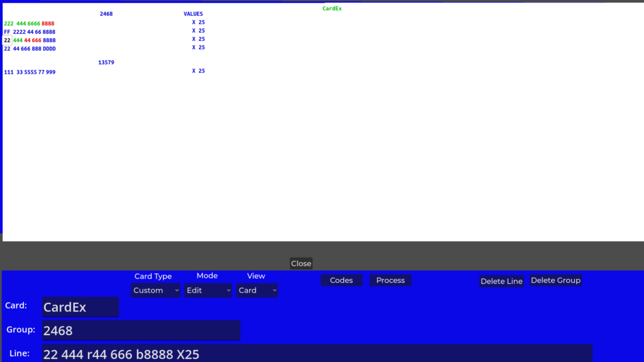Viewport: 644px width, 362px height.
Task: Click the Line text field to edit
Action: tap(317, 354)
